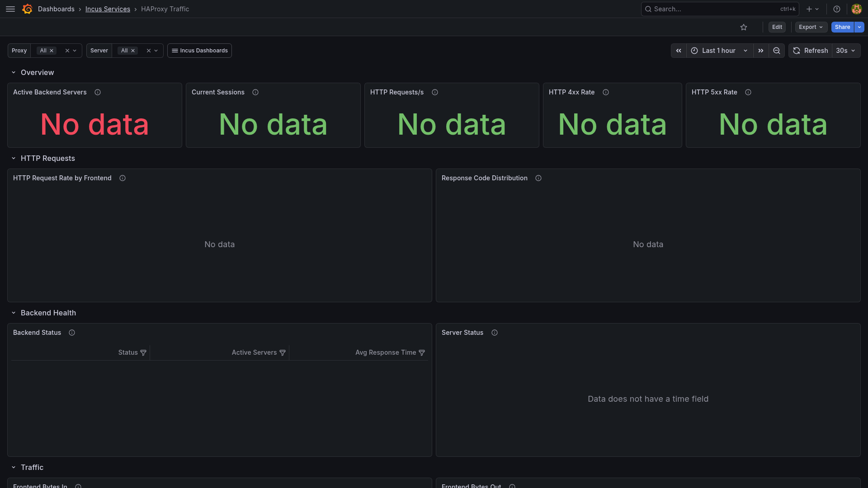Remove the All tag from Proxy filter
This screenshot has height=488, width=868.
click(52, 51)
